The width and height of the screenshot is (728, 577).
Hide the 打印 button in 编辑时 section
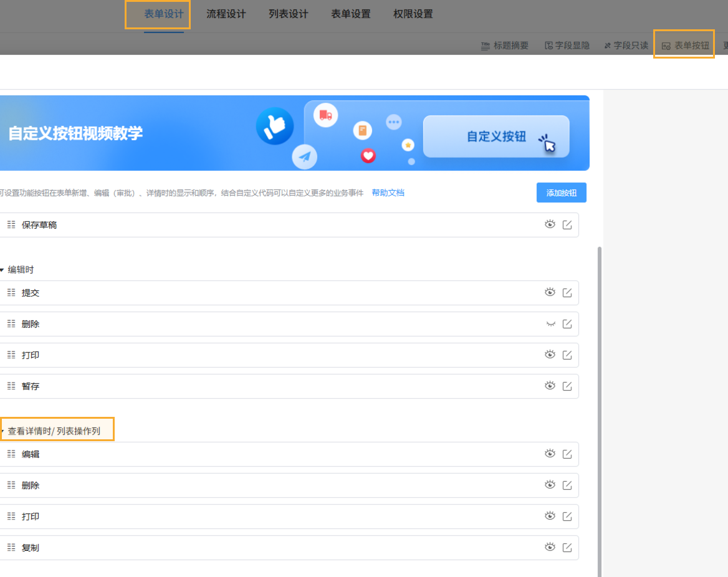pyautogui.click(x=550, y=355)
